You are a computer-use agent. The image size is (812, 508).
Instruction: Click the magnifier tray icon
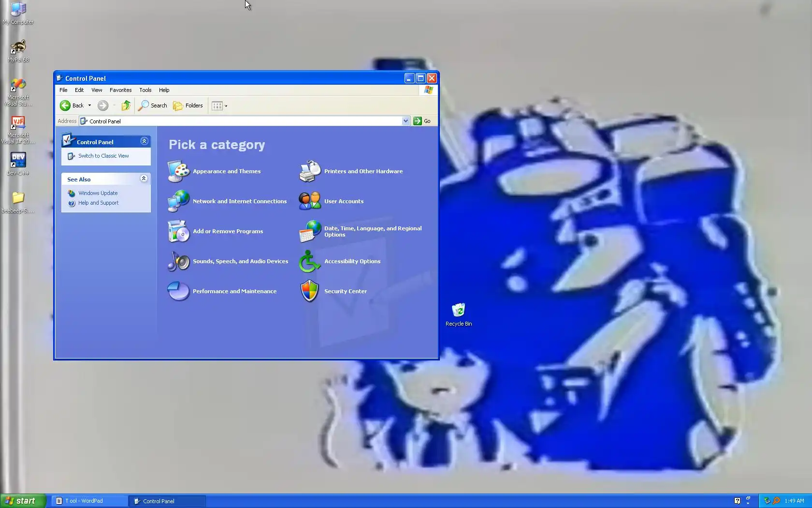click(776, 501)
